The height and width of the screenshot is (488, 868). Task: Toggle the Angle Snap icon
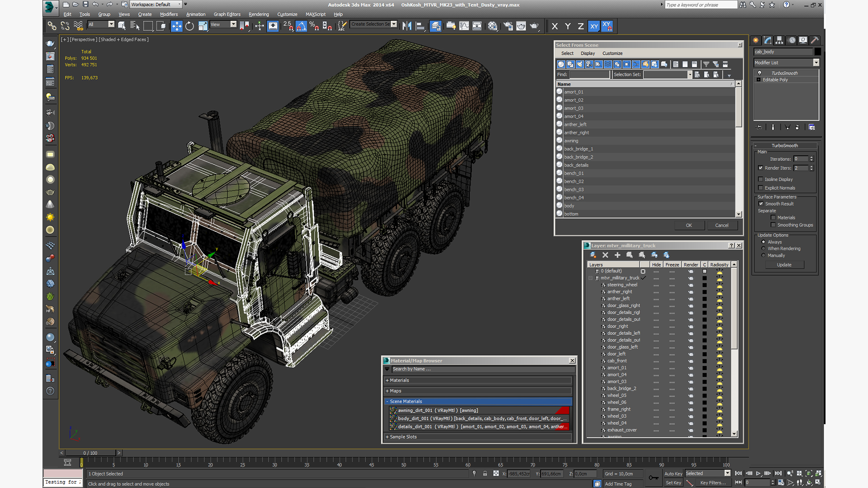(301, 26)
